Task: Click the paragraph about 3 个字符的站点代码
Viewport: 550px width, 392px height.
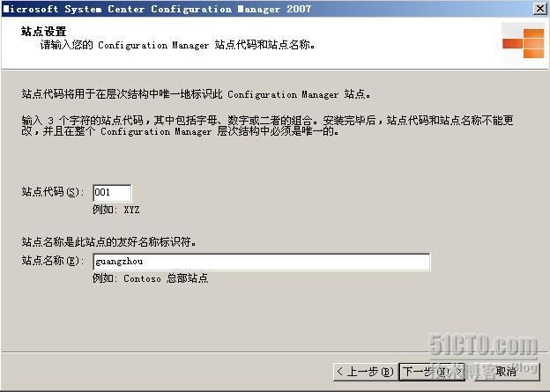Action: click(x=267, y=125)
